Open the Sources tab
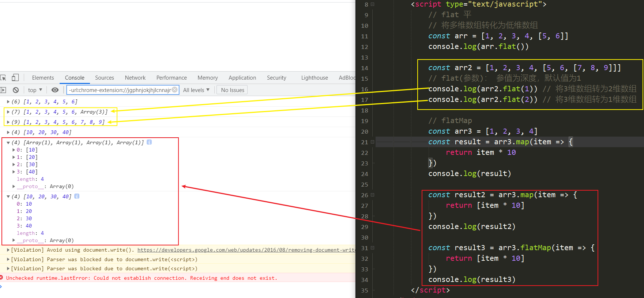This screenshot has width=644, height=298. tap(105, 78)
